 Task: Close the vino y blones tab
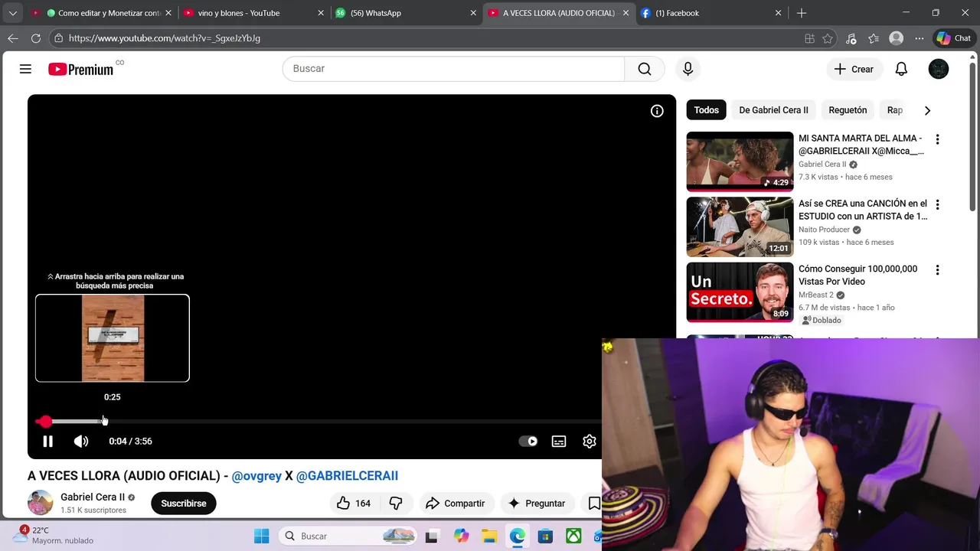click(321, 13)
